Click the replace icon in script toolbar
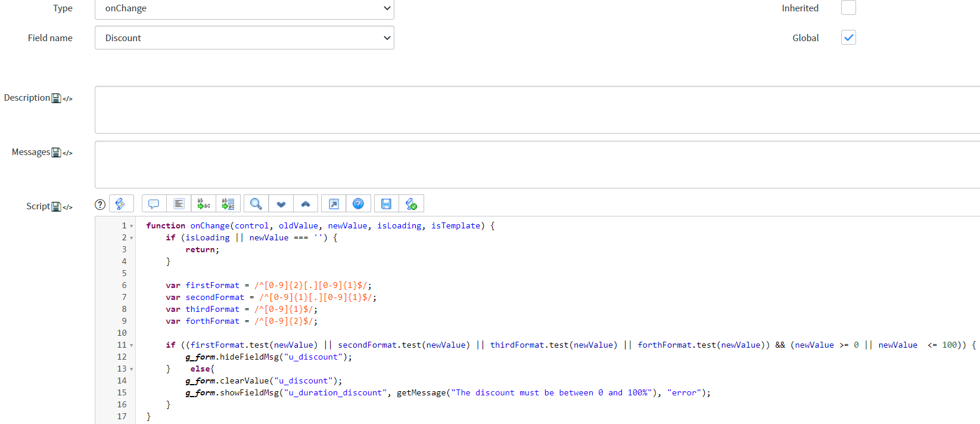This screenshot has width=980, height=424. click(204, 204)
